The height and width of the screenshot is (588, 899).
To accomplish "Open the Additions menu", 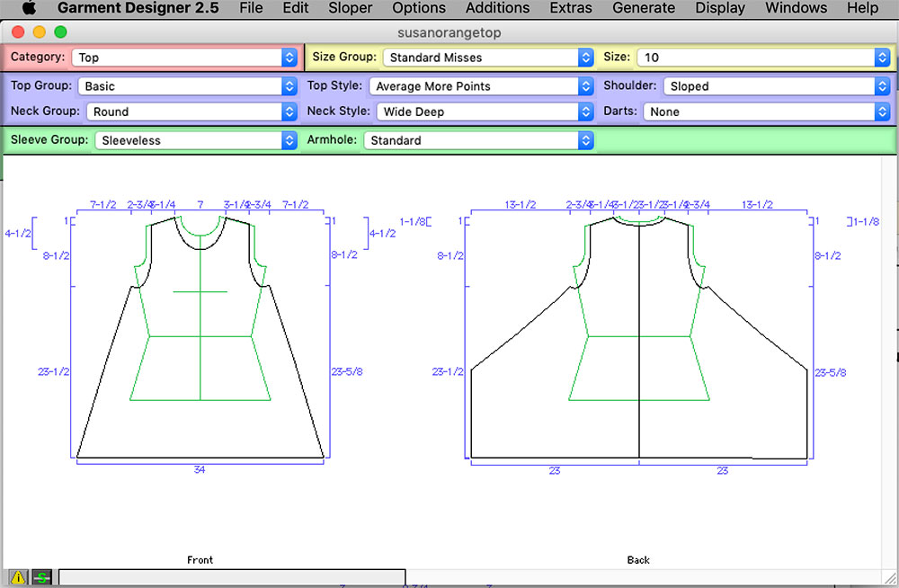I will (x=497, y=8).
